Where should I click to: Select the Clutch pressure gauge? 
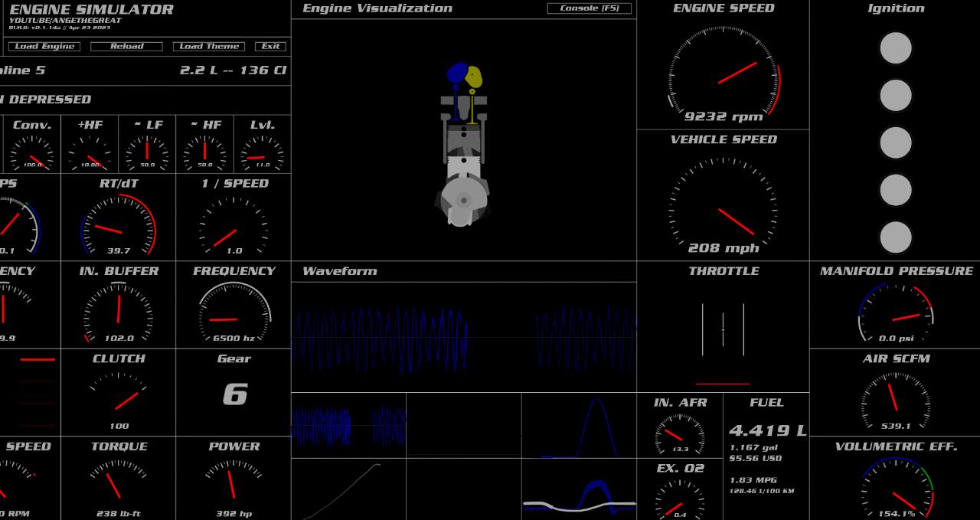(x=119, y=398)
